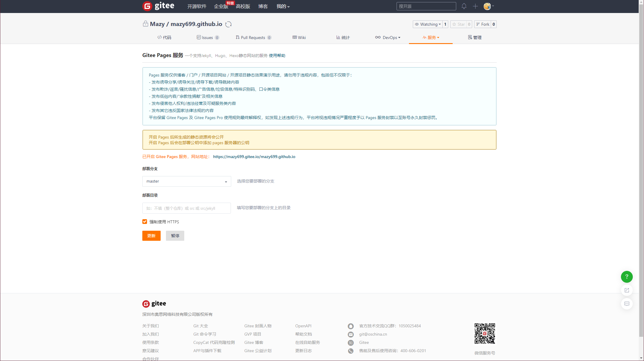Open the Pull Requests tab

pos(253,38)
